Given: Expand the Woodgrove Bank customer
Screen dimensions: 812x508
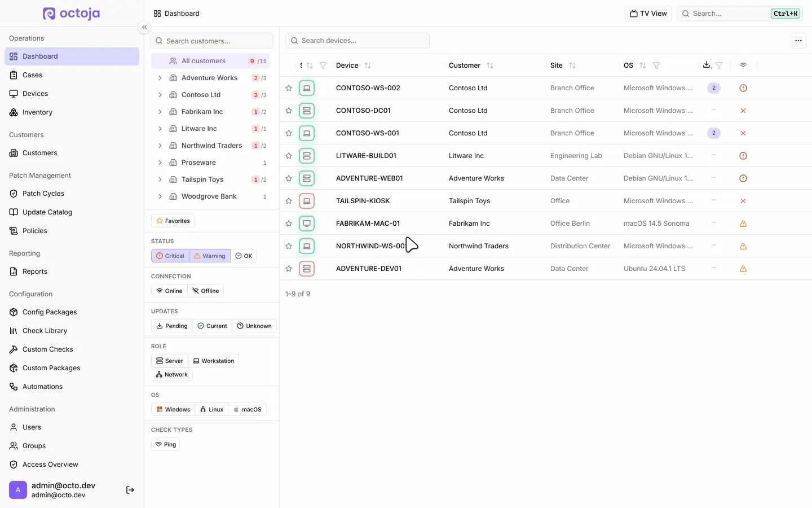Looking at the screenshot, I should (x=160, y=196).
